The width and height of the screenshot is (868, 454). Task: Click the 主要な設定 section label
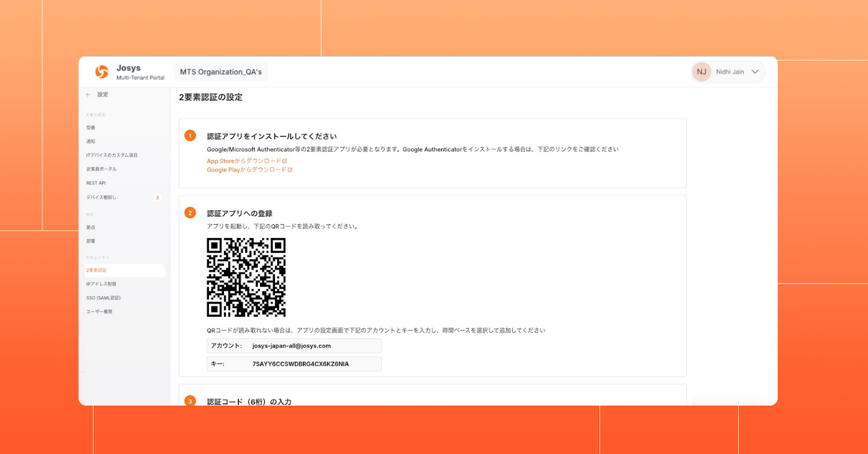coord(95,115)
